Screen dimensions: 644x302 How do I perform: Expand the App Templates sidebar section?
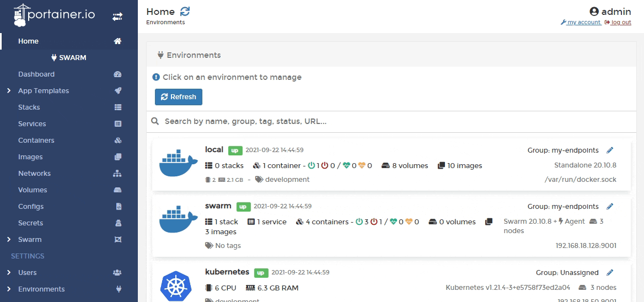[9, 91]
